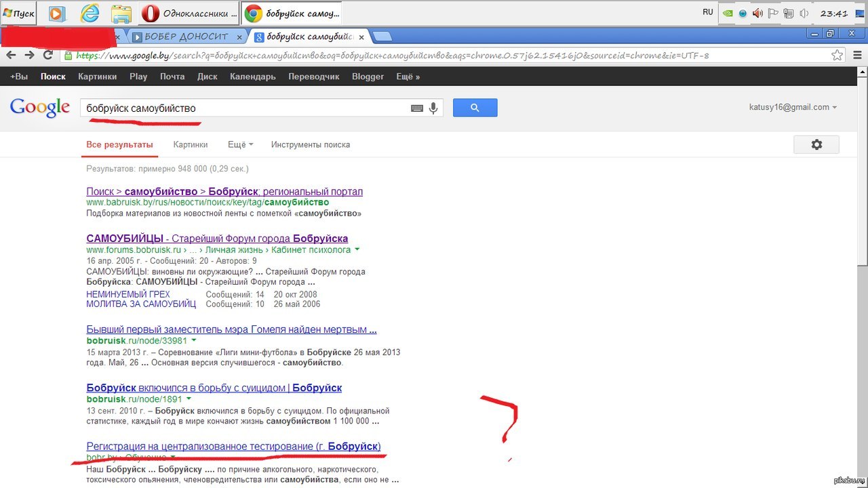This screenshot has width=868, height=488.
Task: Open the Бывший первый заместитель мэра result
Action: coord(231,330)
